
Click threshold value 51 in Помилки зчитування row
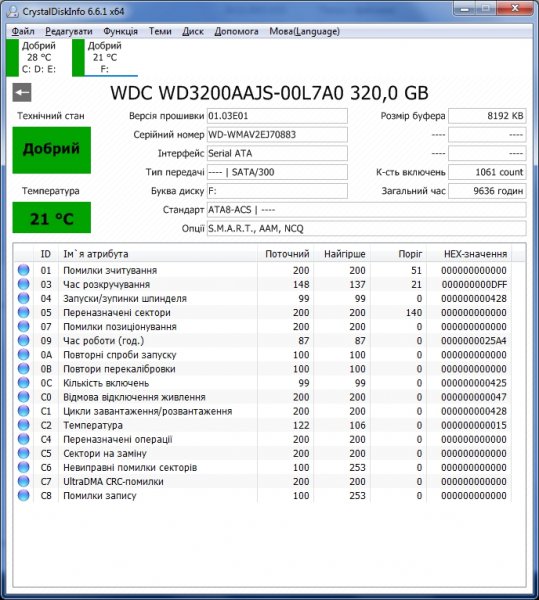click(416, 270)
